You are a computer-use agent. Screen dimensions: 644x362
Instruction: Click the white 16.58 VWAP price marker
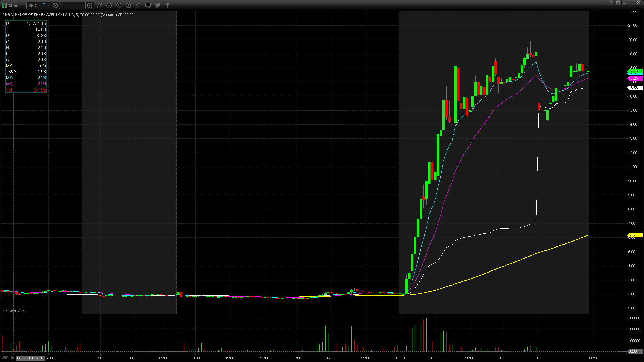coord(635,88)
